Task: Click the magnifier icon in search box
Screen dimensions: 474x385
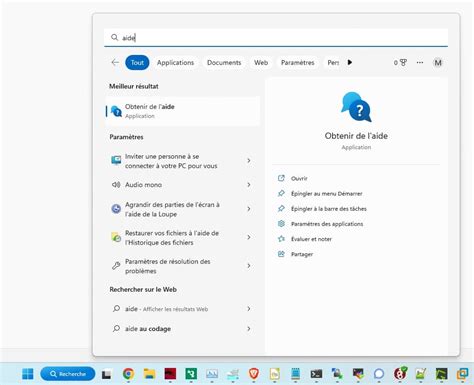Action: pos(114,37)
